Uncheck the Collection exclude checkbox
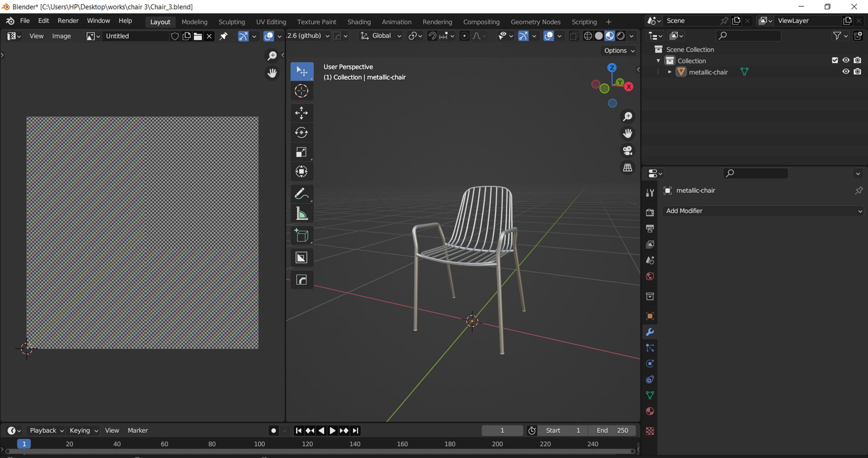Screen dimensions: 868x458 tap(835, 60)
